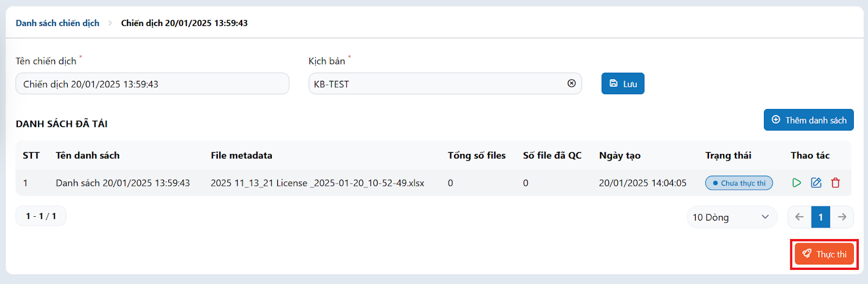Select page 1 in pagination

point(821,217)
